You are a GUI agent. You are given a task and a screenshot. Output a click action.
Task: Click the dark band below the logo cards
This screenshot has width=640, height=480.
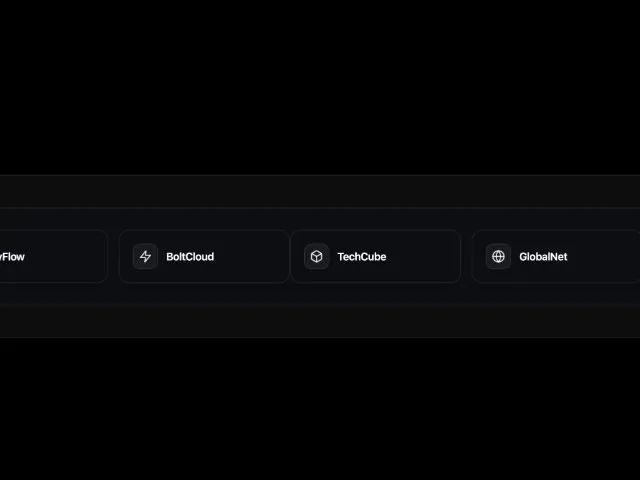[x=320, y=321]
